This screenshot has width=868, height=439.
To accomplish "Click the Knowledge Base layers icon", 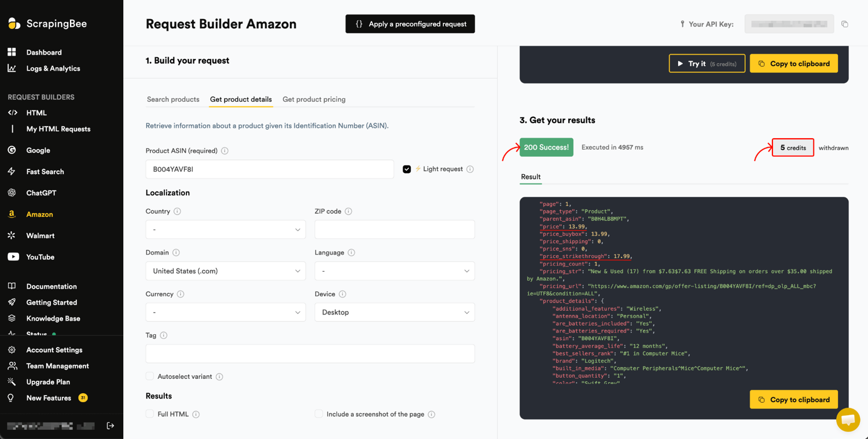I will (12, 318).
